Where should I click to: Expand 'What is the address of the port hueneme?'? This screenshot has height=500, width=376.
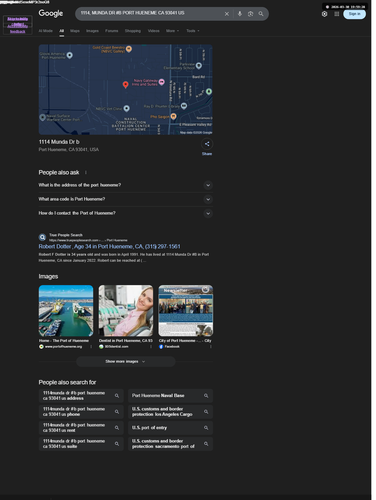point(126,185)
